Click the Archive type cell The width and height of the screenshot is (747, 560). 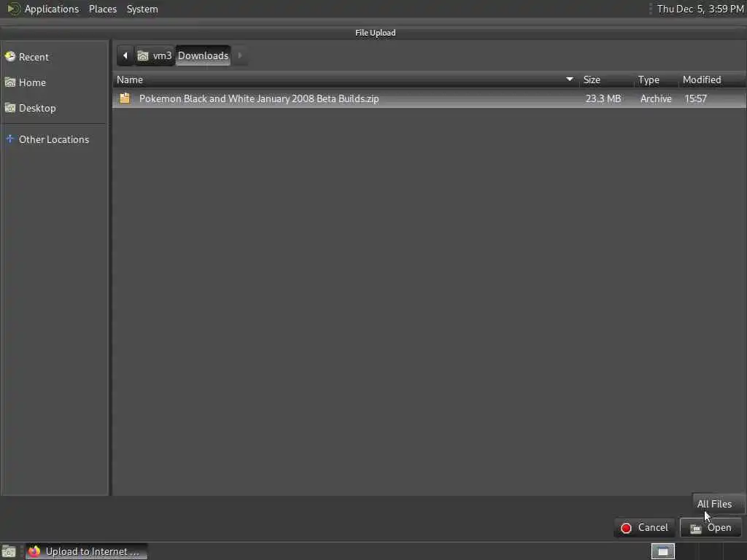point(656,98)
